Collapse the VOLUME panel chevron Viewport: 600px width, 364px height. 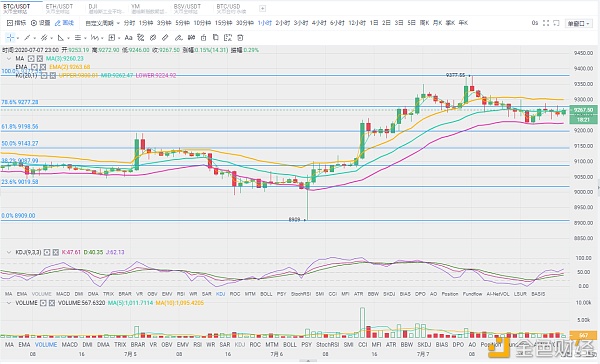(9, 303)
